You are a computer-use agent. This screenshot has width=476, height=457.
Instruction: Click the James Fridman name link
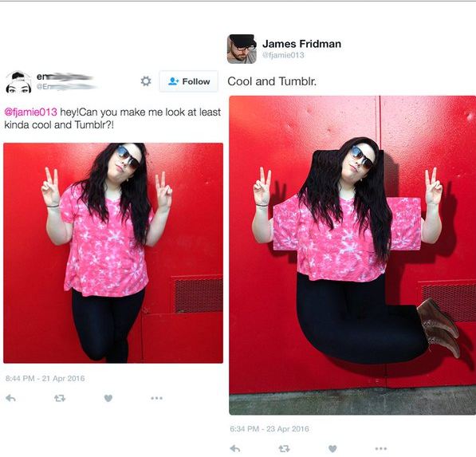point(301,44)
